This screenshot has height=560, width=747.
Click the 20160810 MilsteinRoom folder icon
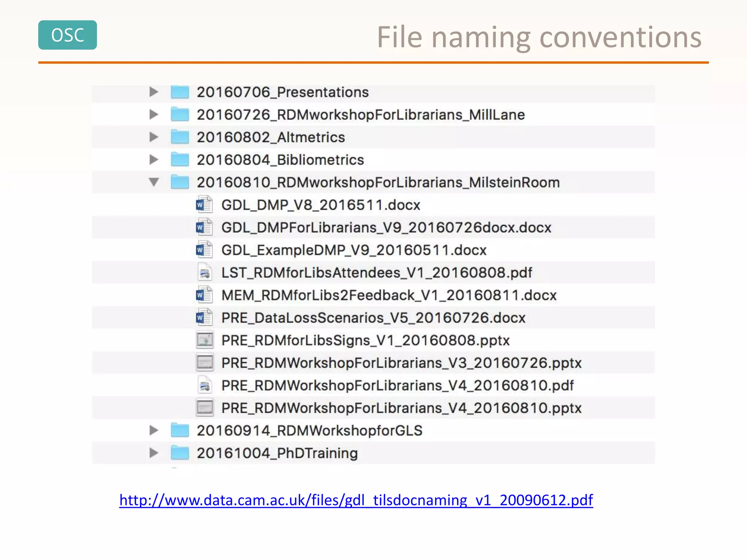coord(180,182)
